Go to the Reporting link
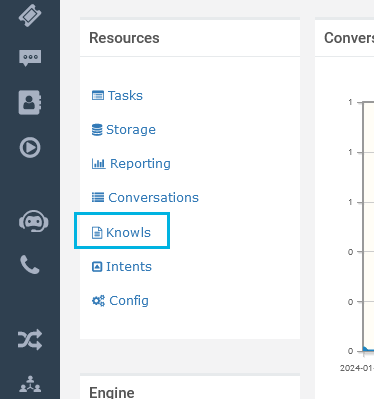 140,164
